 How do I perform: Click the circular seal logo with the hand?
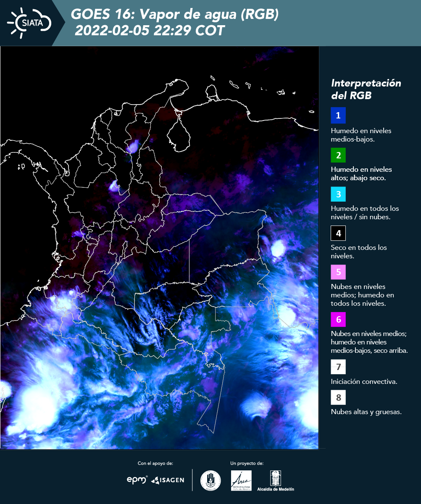tap(210, 480)
